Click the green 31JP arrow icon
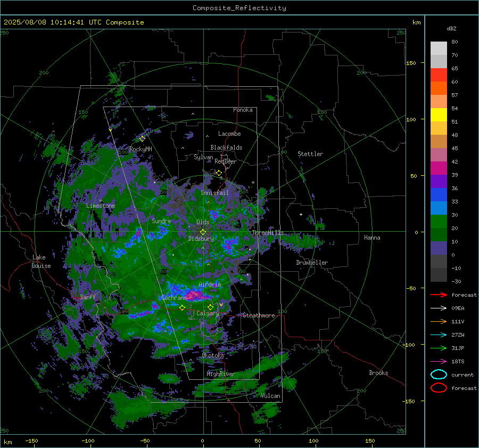 coord(439,348)
